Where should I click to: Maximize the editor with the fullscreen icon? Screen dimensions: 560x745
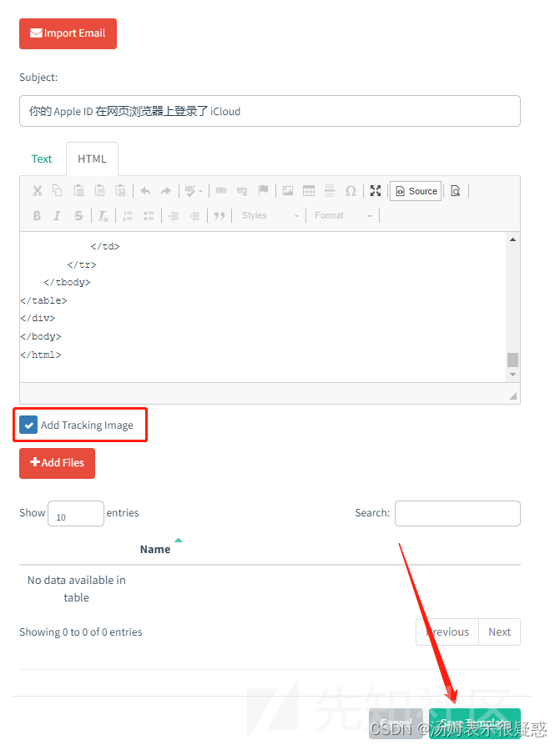pyautogui.click(x=376, y=191)
